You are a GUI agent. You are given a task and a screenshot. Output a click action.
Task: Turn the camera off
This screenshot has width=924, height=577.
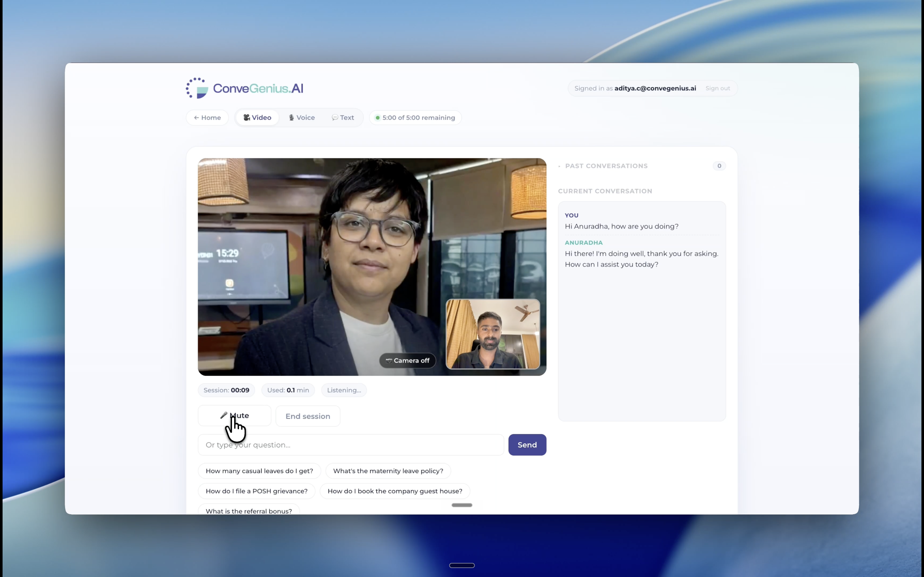(x=407, y=361)
